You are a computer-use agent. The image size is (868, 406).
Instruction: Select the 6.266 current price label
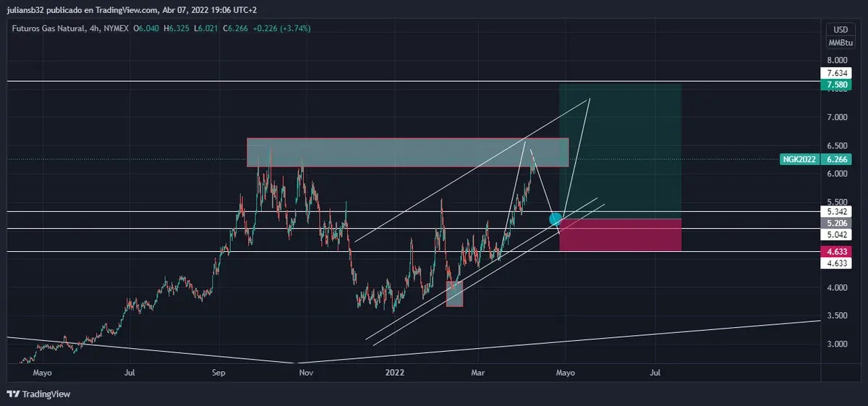[x=839, y=159]
